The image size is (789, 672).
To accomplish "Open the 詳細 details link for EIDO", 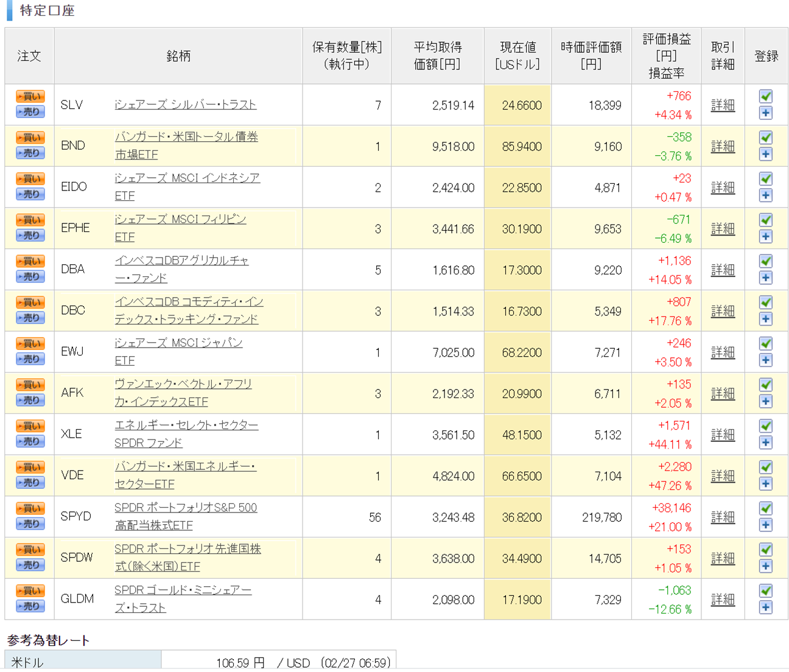I will coord(723,187).
